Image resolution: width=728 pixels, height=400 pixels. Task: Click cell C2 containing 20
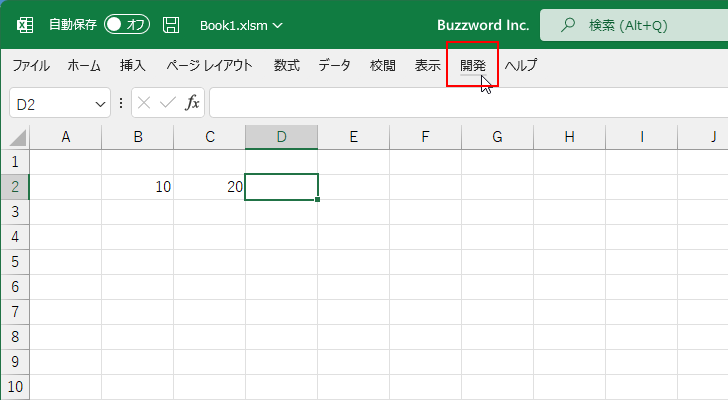(209, 187)
